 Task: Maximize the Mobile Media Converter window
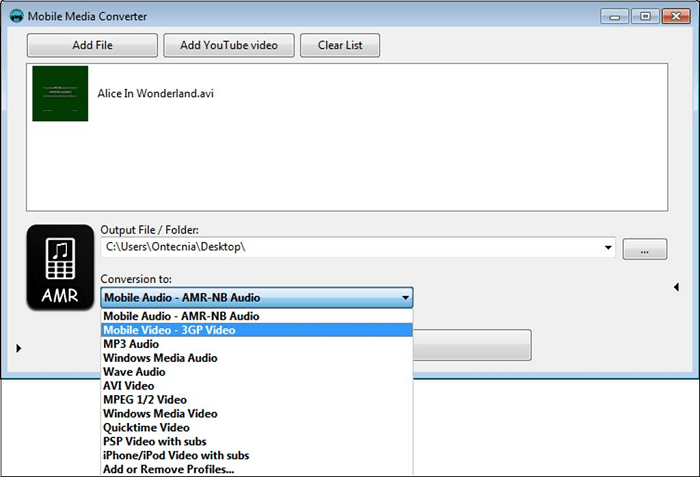[645, 17]
